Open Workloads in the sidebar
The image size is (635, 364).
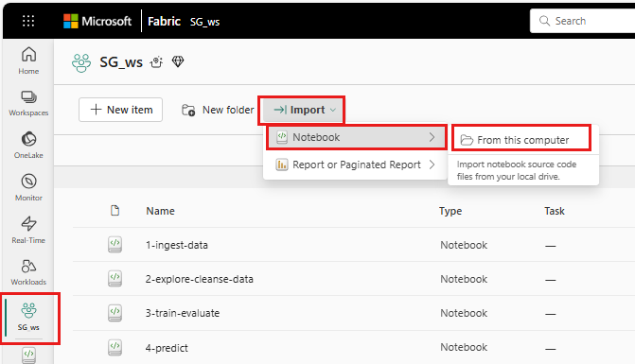click(x=28, y=272)
